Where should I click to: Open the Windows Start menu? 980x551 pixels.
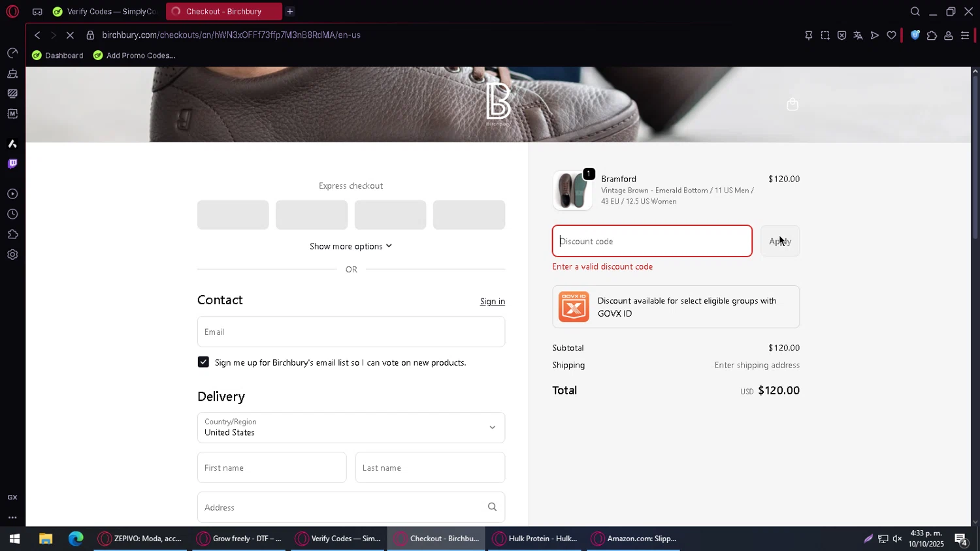point(14,539)
